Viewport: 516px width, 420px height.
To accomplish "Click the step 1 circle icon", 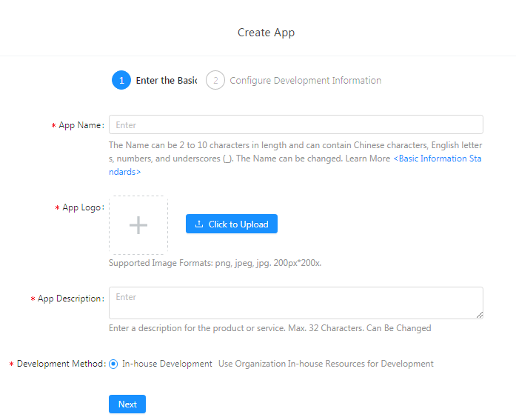I will click(121, 80).
